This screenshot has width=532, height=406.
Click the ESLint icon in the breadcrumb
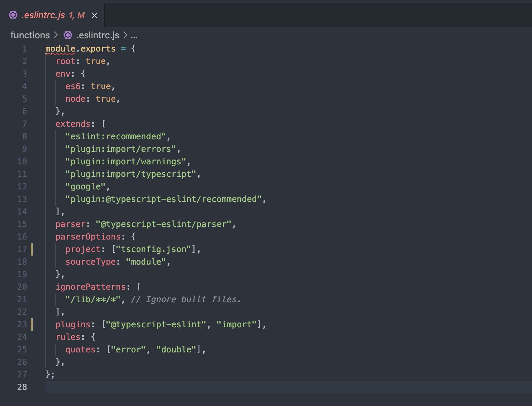68,35
